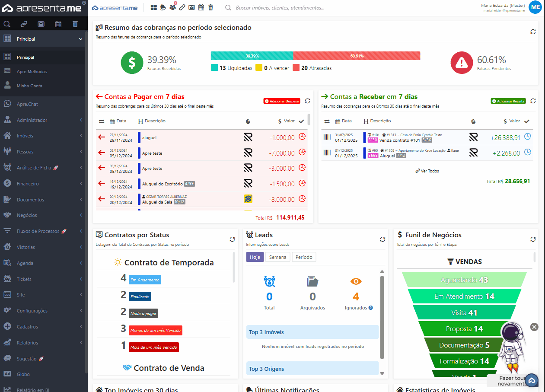Refresh the Funil de Negócios widget
The height and width of the screenshot is (392, 545).
pyautogui.click(x=533, y=239)
